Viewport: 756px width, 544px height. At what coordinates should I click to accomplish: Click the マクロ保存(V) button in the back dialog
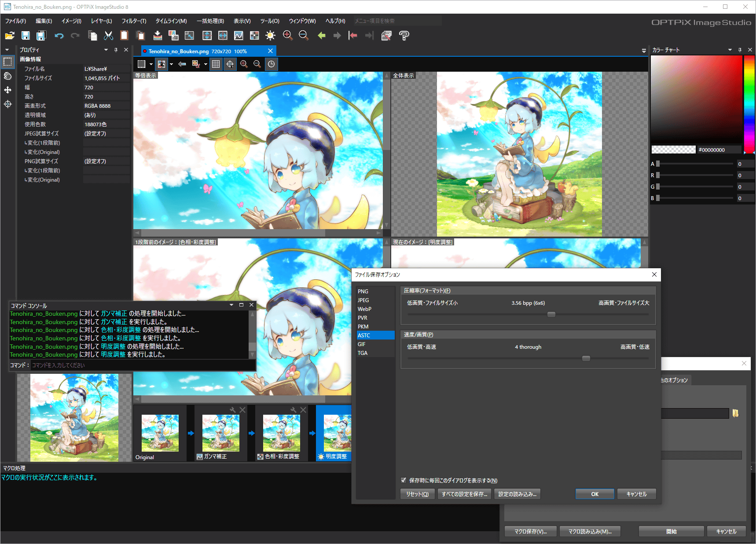pos(531,531)
